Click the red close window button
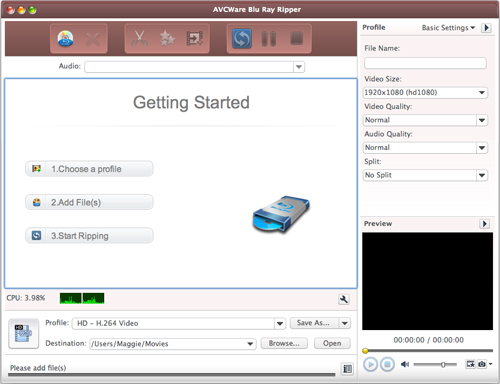The image size is (500, 384). [x=11, y=10]
